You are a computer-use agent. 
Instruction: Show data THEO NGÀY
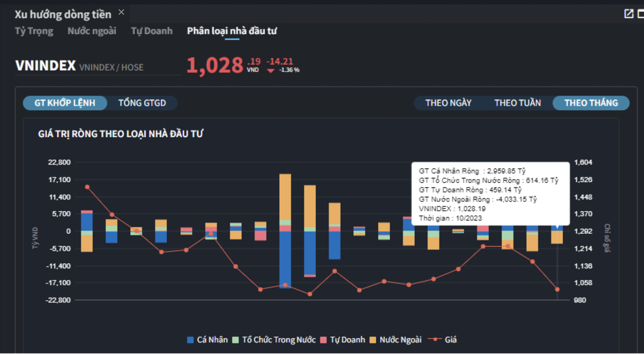coord(448,103)
